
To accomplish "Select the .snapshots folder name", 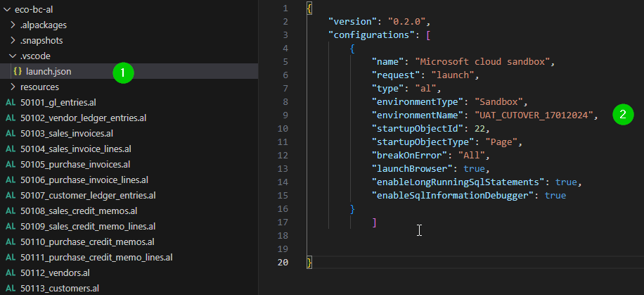I will 41,41.
